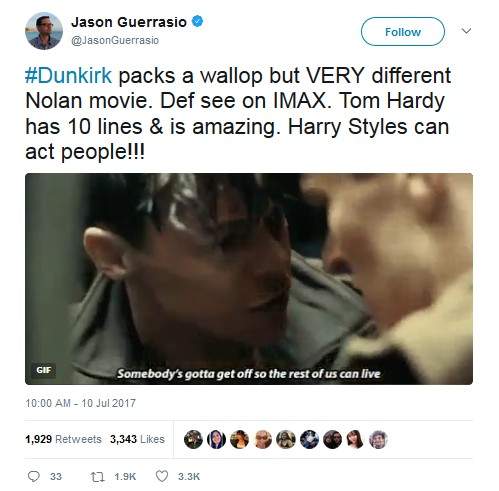Click the reply speech bubble icon
This screenshot has height=491, width=499.
pyautogui.click(x=34, y=476)
